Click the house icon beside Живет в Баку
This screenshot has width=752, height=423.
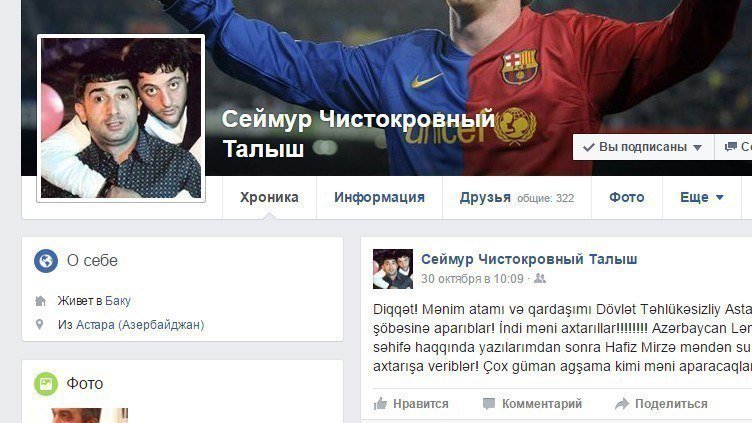[x=40, y=301]
